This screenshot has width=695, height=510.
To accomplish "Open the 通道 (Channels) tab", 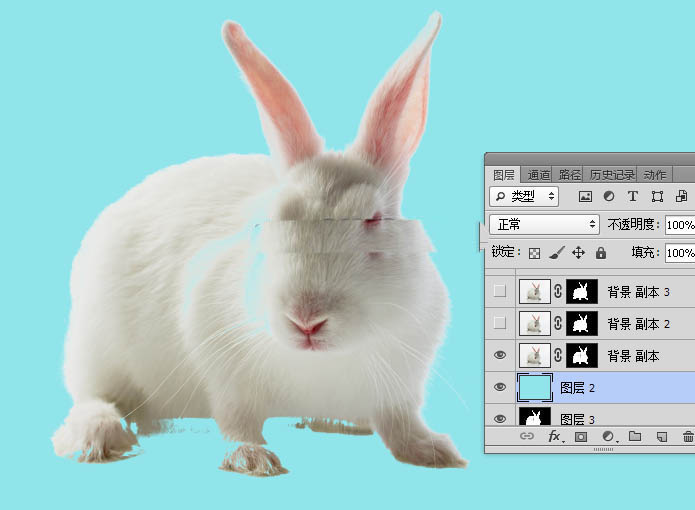I will (x=538, y=175).
